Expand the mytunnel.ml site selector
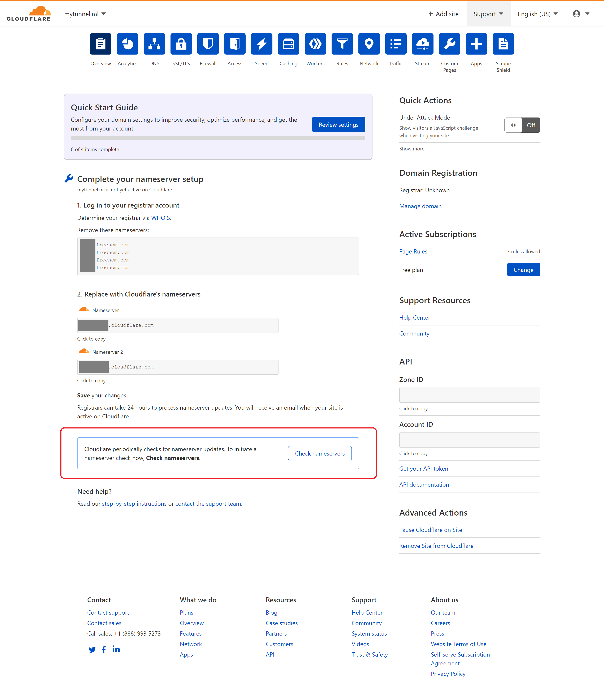The height and width of the screenshot is (700, 604). click(x=85, y=14)
